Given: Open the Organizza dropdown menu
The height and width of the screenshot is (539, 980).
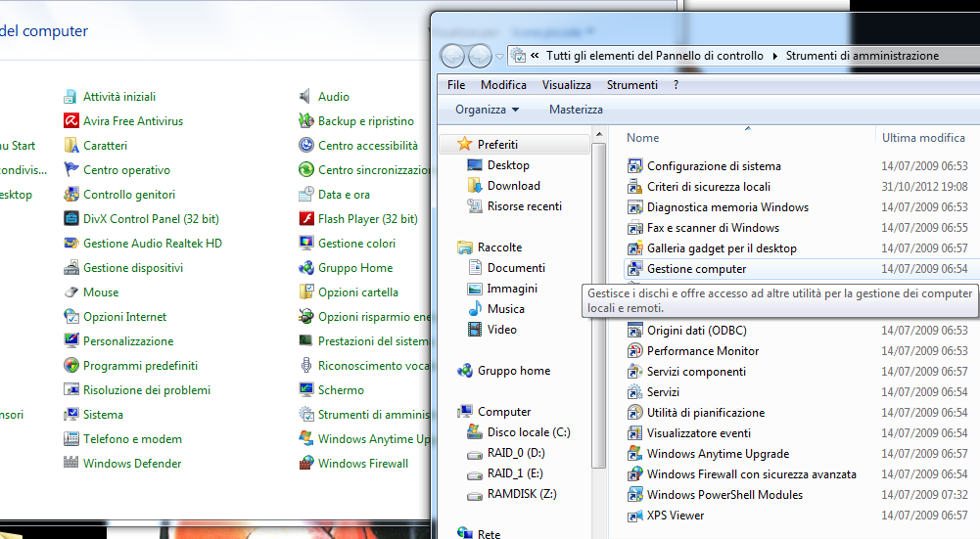Looking at the screenshot, I should tap(487, 110).
